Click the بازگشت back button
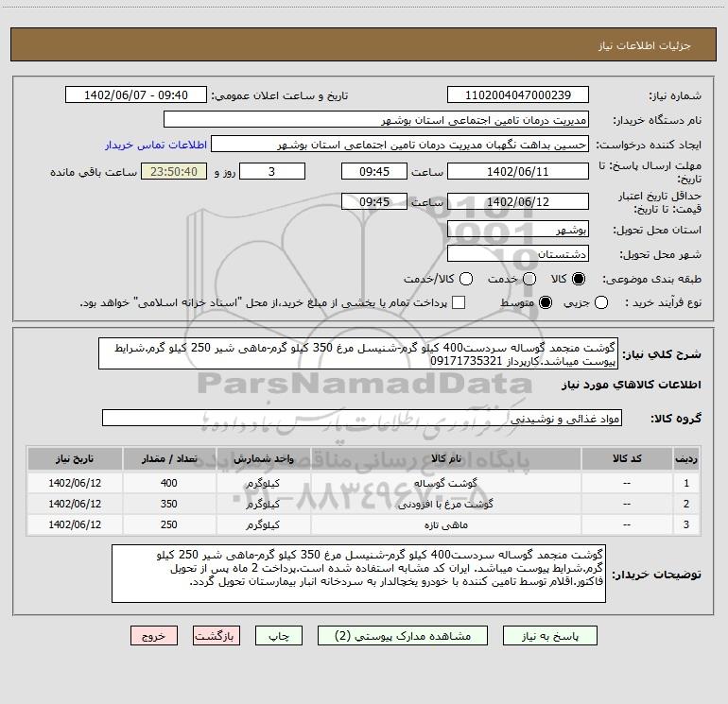The width and height of the screenshot is (728, 704). (x=217, y=636)
